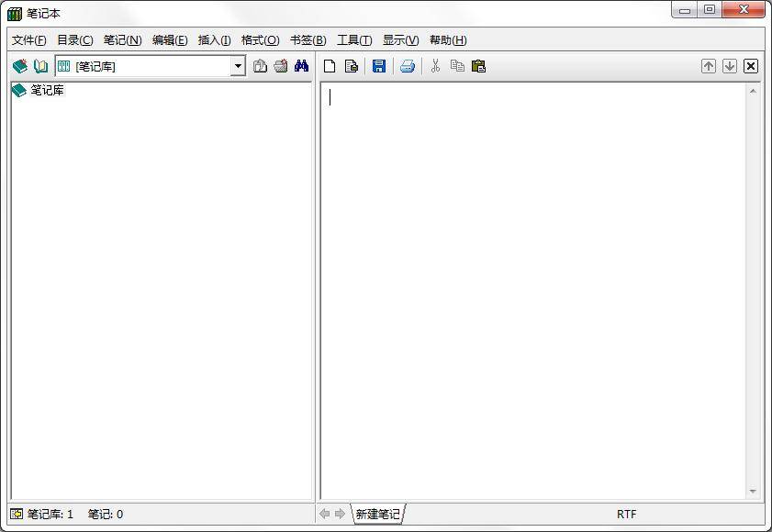This screenshot has height=532, width=772.
Task: Click the forward navigation arrow near the tab bar
Action: point(339,514)
